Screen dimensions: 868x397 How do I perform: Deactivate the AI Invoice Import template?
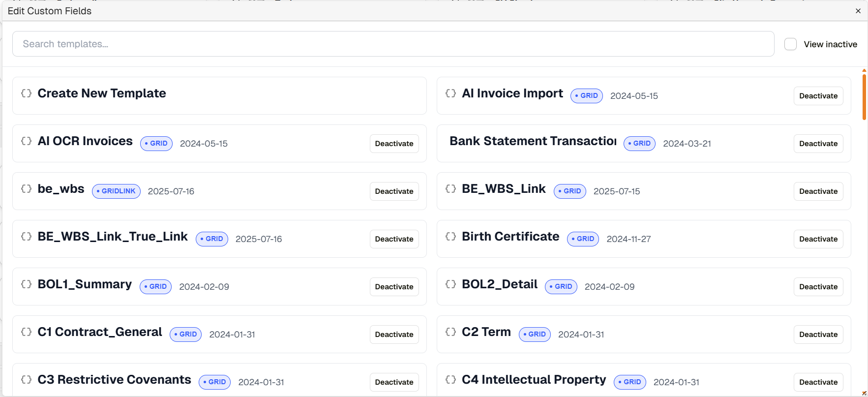[x=818, y=96]
